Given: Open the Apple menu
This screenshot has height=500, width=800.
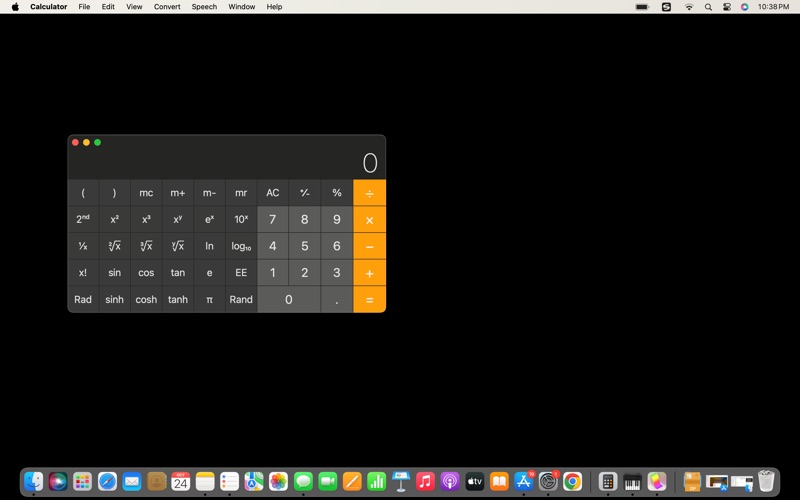Looking at the screenshot, I should (15, 7).
